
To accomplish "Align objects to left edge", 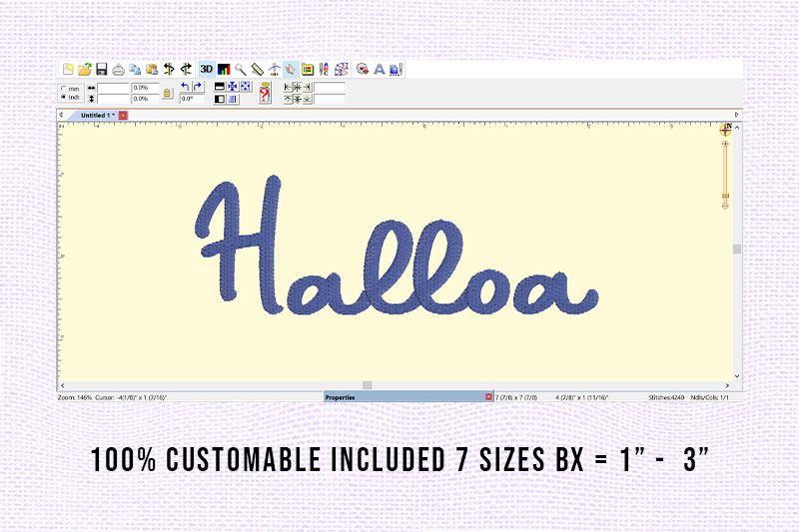I will click(x=288, y=88).
